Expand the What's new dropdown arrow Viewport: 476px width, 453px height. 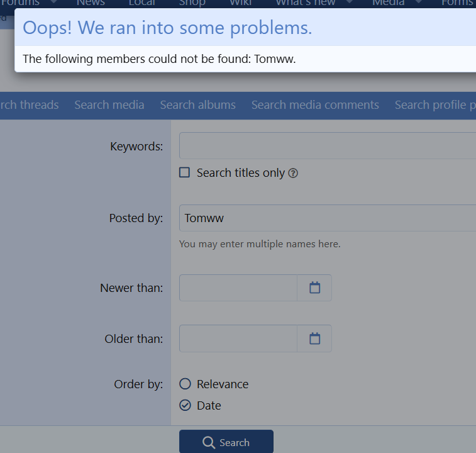pyautogui.click(x=350, y=3)
